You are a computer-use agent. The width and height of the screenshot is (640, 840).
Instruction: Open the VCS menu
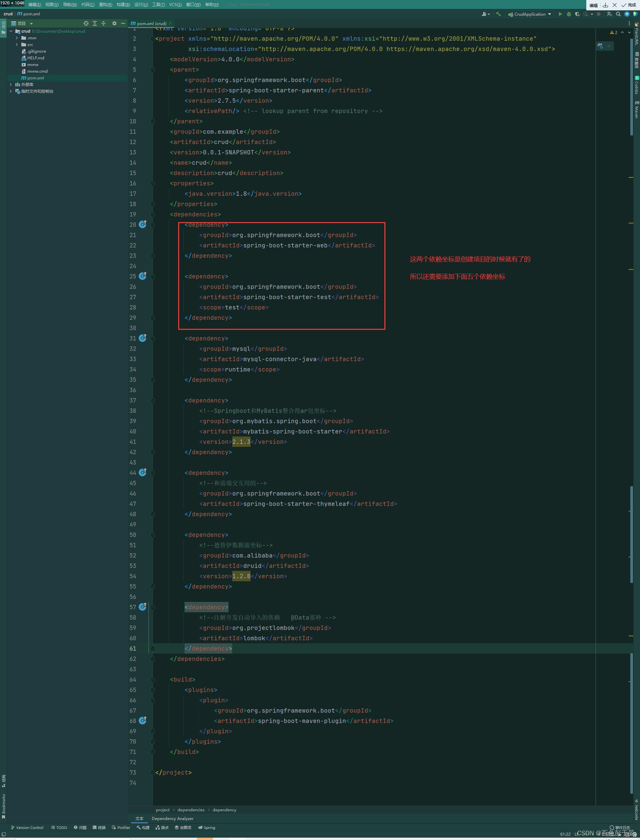pyautogui.click(x=175, y=5)
